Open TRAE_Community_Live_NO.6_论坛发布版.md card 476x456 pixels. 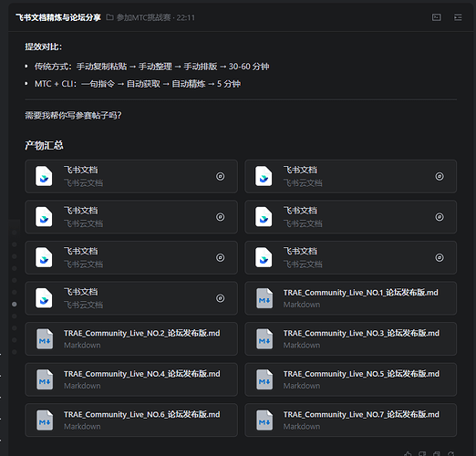coord(131,420)
